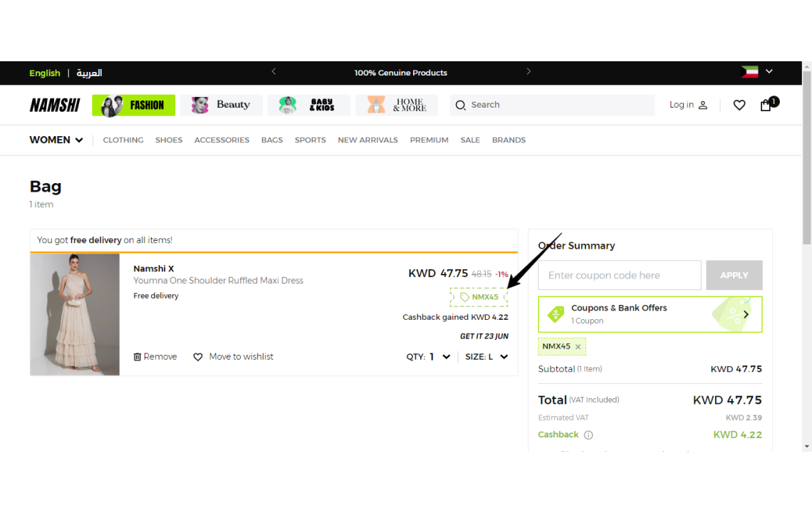The image size is (812, 513).
Task: Show next announcement banner message
Action: point(529,71)
